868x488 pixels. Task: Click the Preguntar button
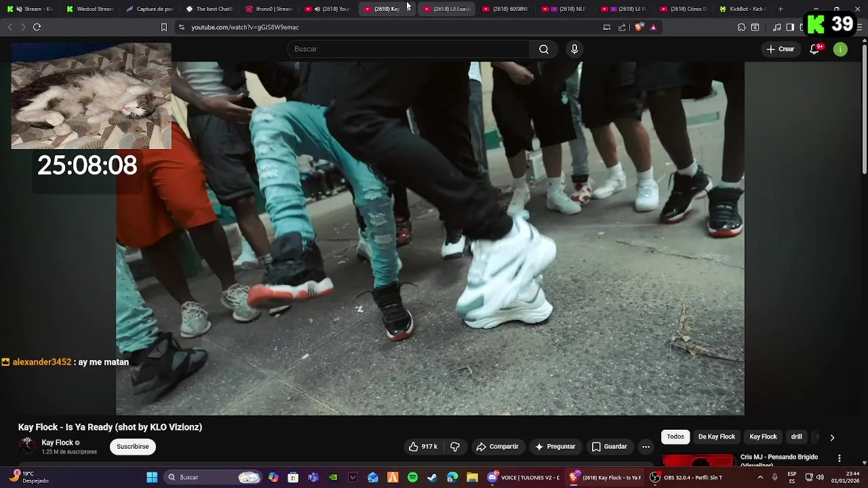click(x=555, y=447)
